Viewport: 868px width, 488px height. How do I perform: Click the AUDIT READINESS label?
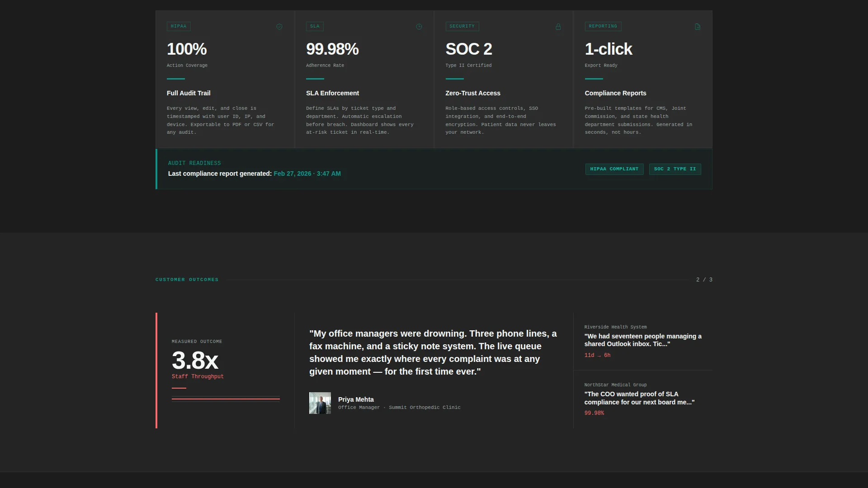pos(194,163)
